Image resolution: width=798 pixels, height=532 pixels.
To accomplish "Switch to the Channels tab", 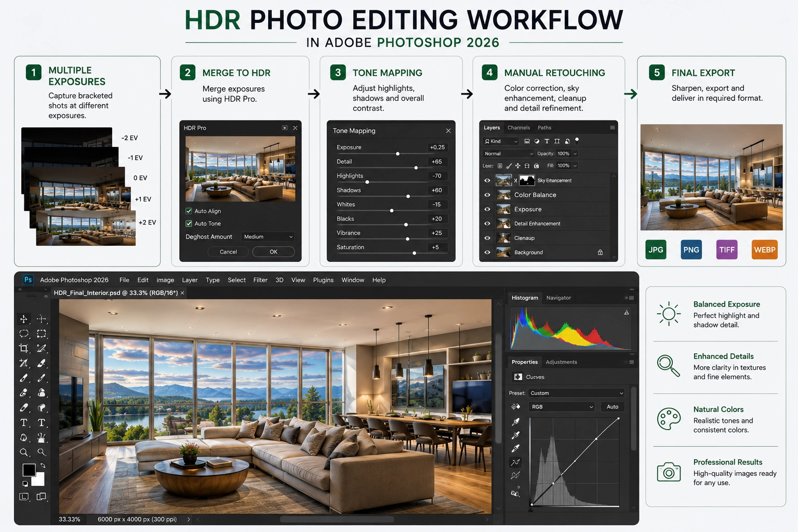I will tap(518, 128).
